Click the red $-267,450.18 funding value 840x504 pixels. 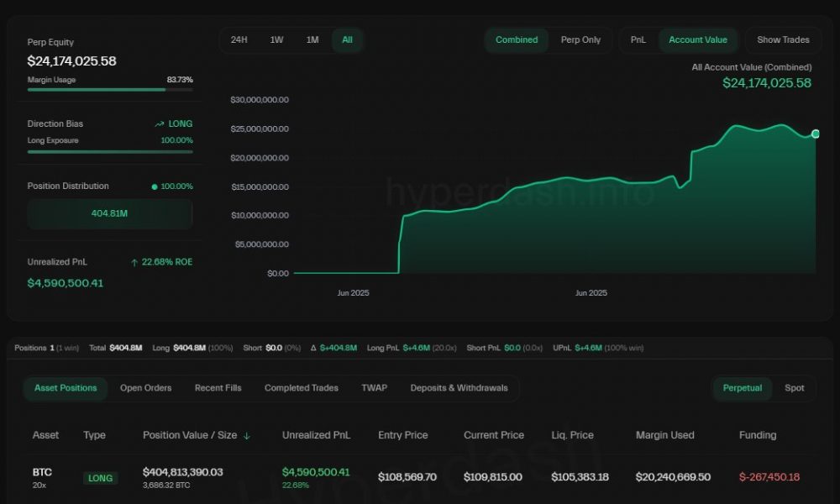769,476
